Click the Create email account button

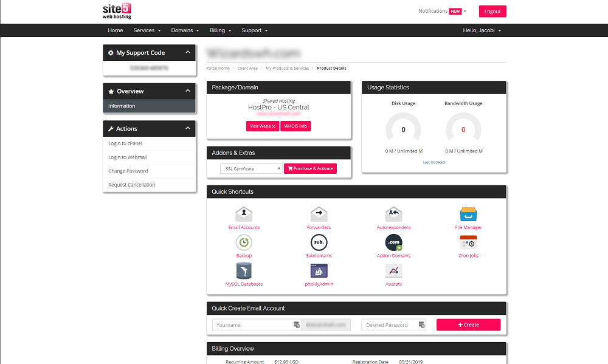pyautogui.click(x=468, y=325)
